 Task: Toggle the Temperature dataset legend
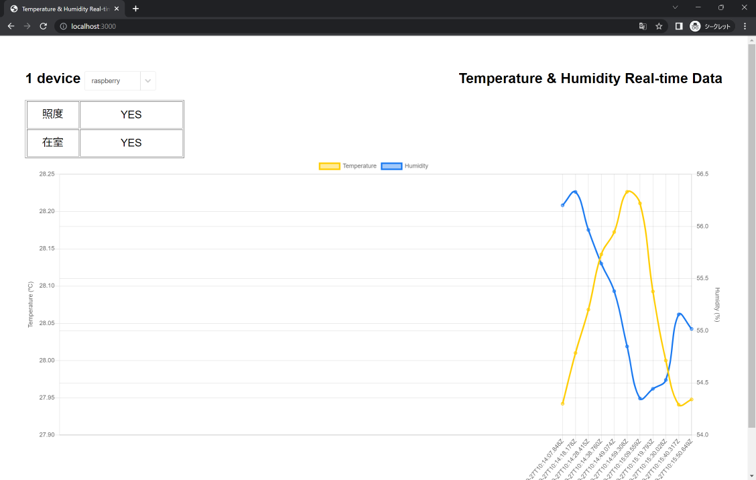pyautogui.click(x=348, y=166)
